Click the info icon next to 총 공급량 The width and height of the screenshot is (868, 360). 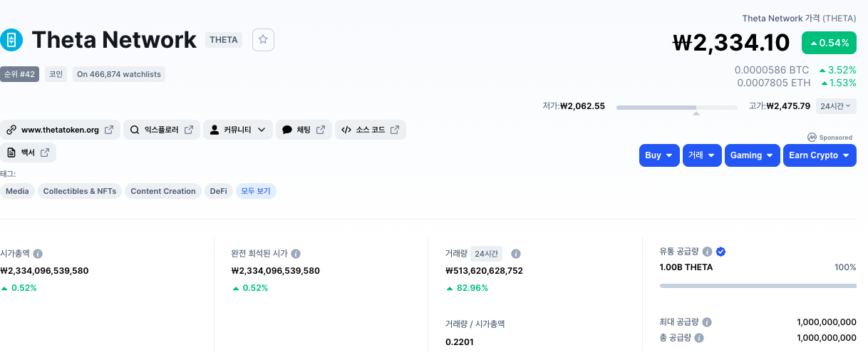[x=699, y=338]
